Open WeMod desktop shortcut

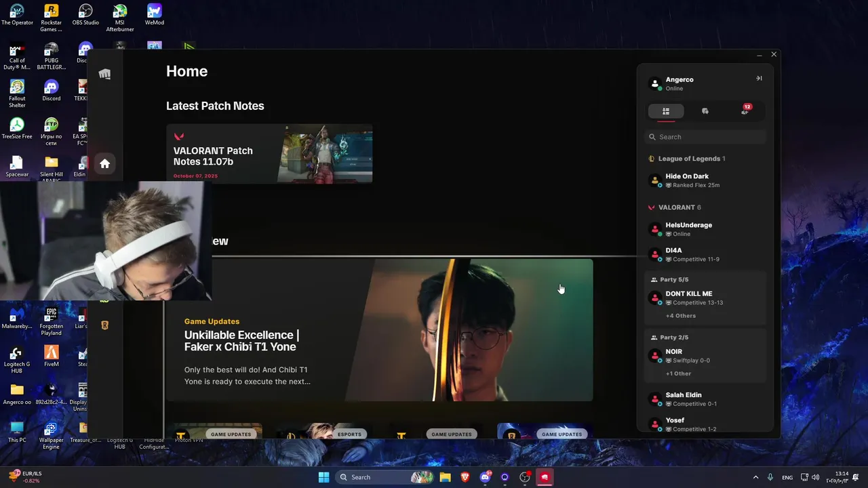pyautogui.click(x=154, y=15)
